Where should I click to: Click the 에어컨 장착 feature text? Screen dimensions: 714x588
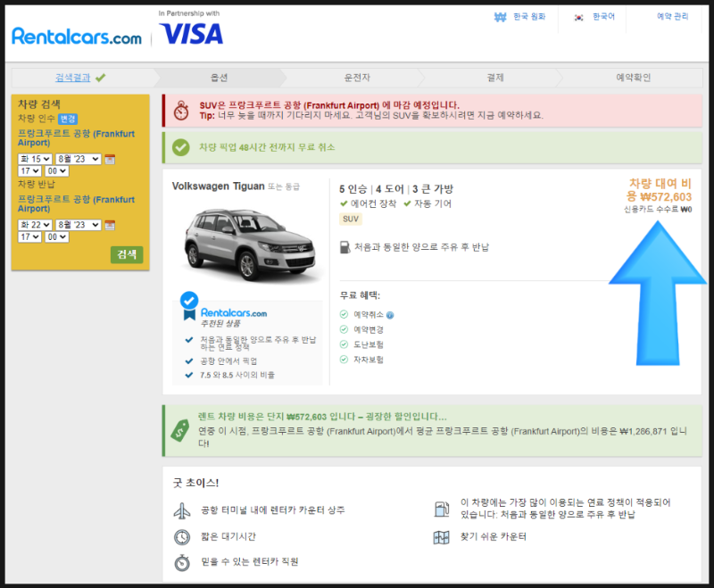pyautogui.click(x=373, y=203)
